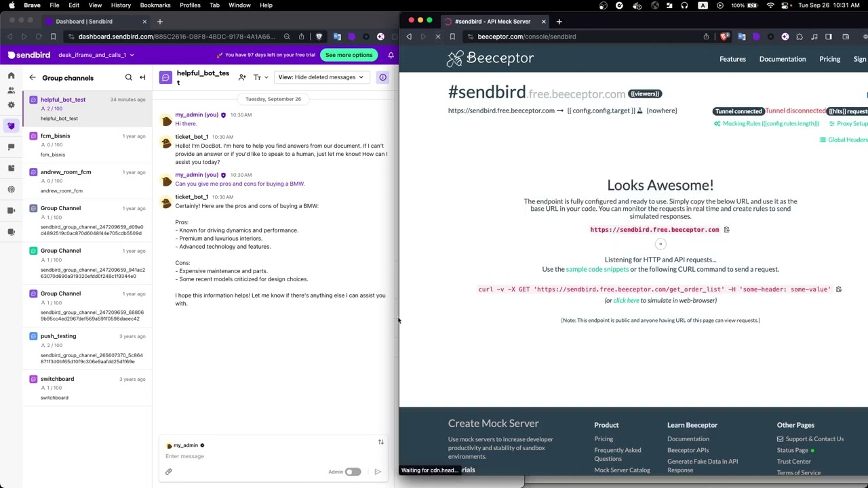Click the Beeceptor logo
Image resolution: width=868 pixels, height=488 pixels.
click(490, 58)
